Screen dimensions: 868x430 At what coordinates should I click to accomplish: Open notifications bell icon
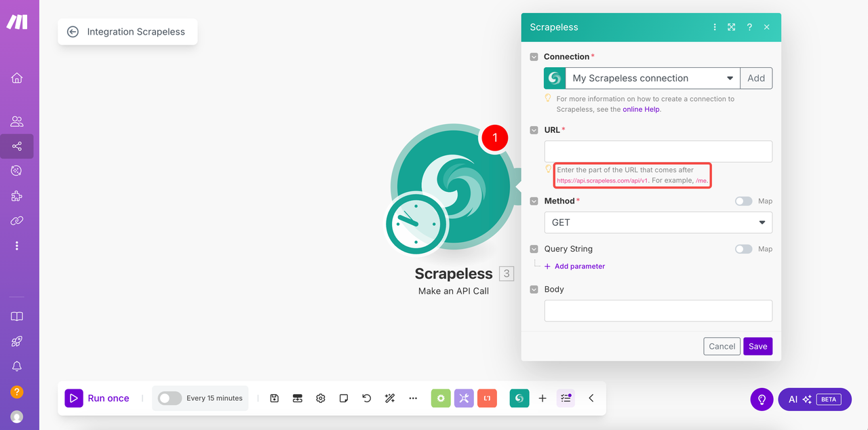[x=17, y=366]
